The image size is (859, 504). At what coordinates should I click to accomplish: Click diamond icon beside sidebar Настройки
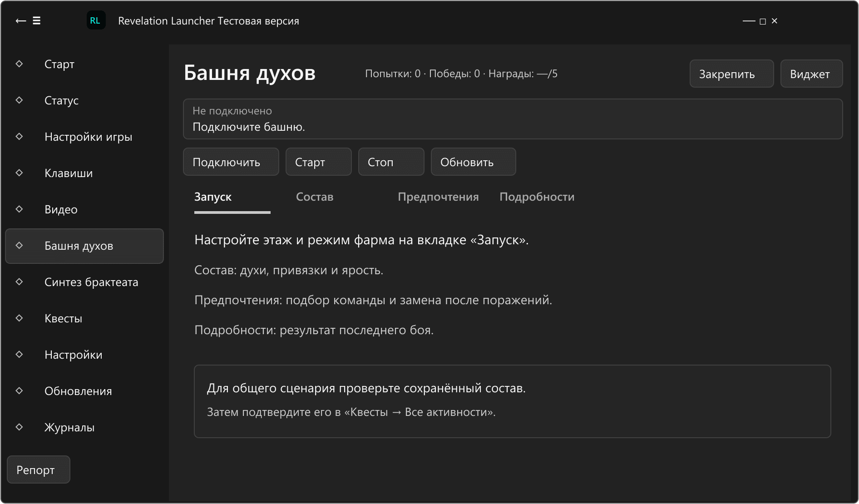point(19,354)
